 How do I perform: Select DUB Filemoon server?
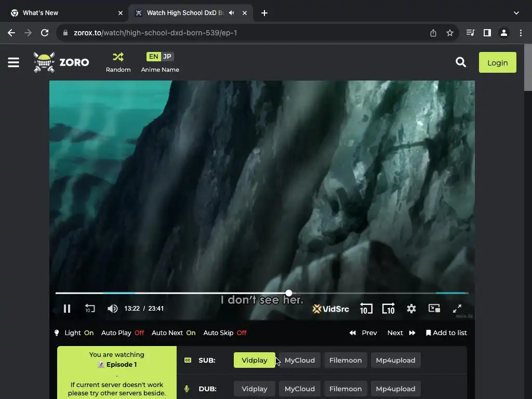345,389
